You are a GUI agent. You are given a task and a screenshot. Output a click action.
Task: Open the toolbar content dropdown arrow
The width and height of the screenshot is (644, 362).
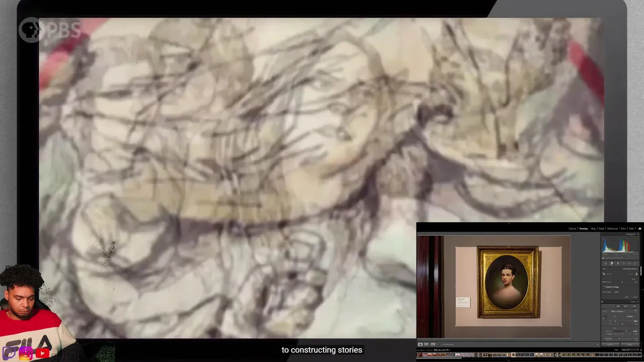pos(598,344)
